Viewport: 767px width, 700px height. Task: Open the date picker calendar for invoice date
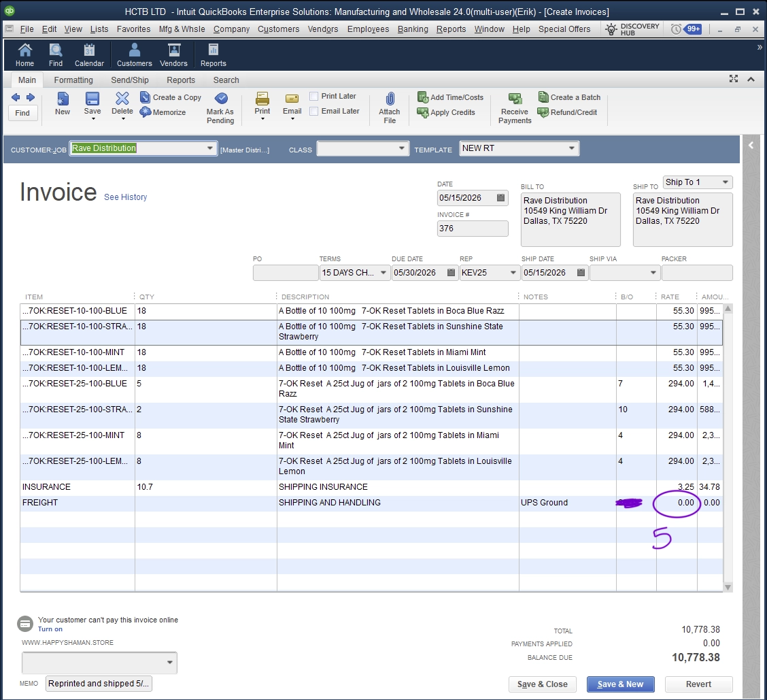pos(500,198)
